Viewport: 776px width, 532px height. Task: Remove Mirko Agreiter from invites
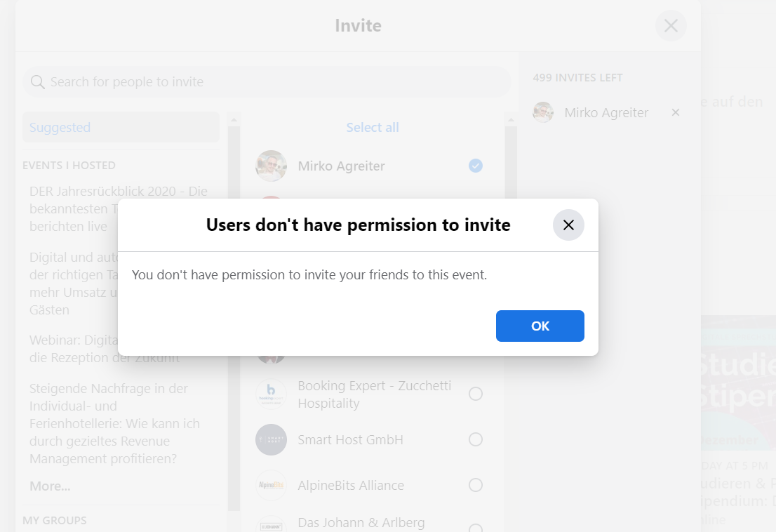tap(676, 112)
